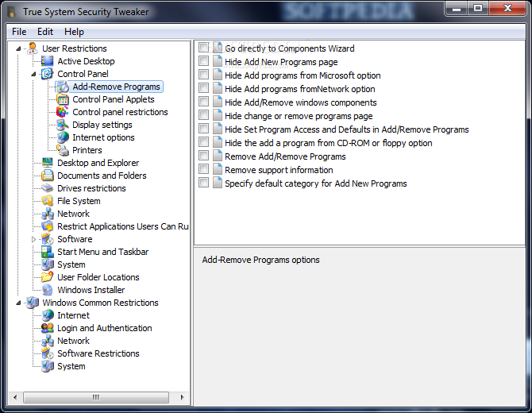
Task: Click the Start Menu and Taskbar icon
Action: coord(47,252)
